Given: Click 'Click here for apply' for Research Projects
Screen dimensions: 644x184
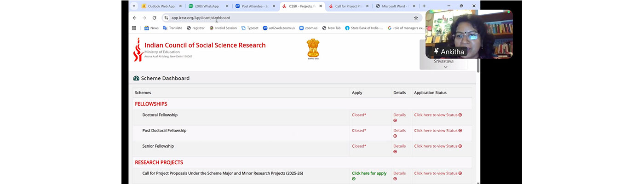Looking at the screenshot, I should pyautogui.click(x=369, y=173).
